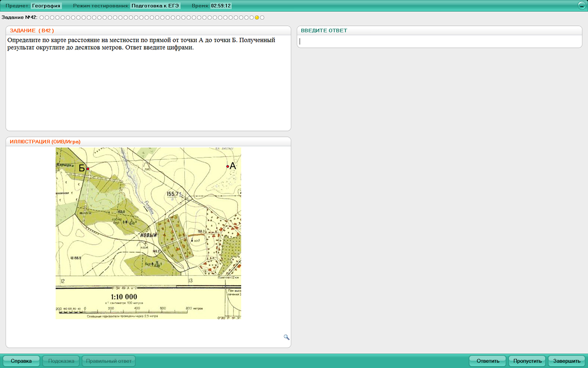Select the second task circle in the row
This screenshot has height=368, width=588.
point(47,17)
